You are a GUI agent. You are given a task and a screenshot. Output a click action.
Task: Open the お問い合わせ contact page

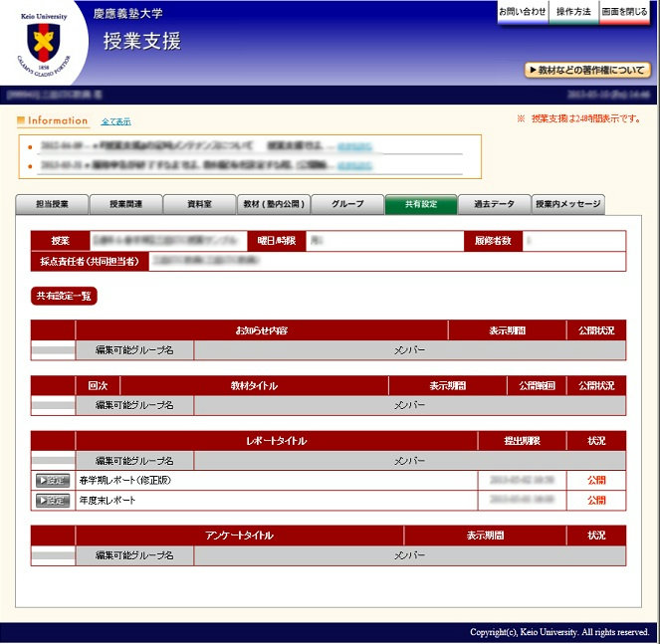[x=523, y=12]
